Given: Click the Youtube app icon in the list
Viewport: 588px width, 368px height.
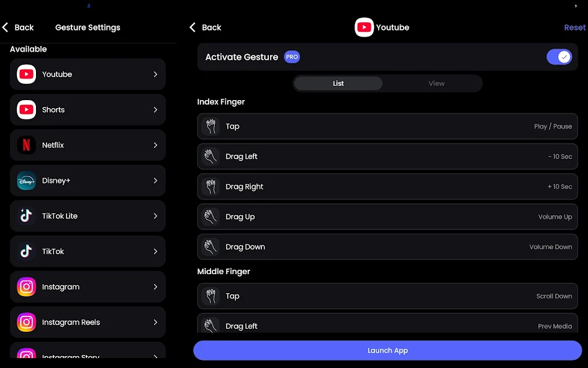Looking at the screenshot, I should click(26, 75).
